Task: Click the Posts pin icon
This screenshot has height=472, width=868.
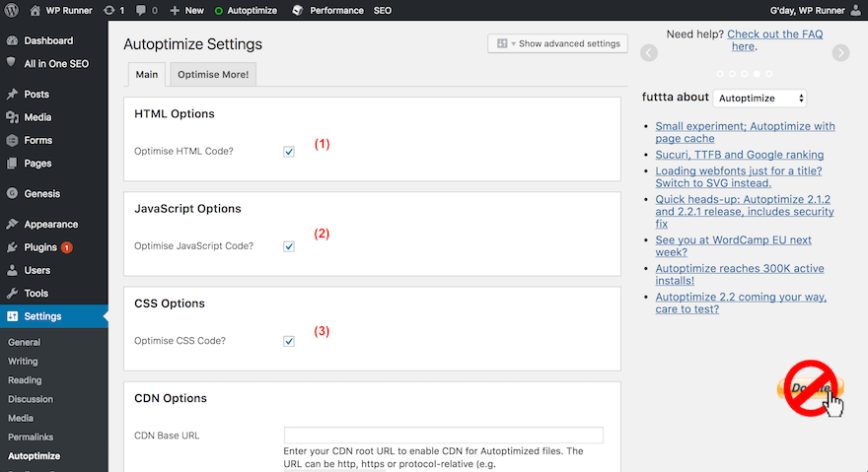Action: click(x=12, y=94)
